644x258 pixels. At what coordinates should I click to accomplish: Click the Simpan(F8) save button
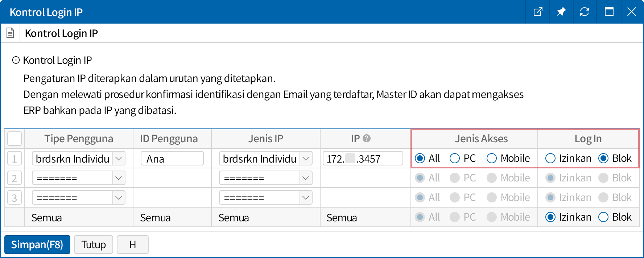click(37, 245)
